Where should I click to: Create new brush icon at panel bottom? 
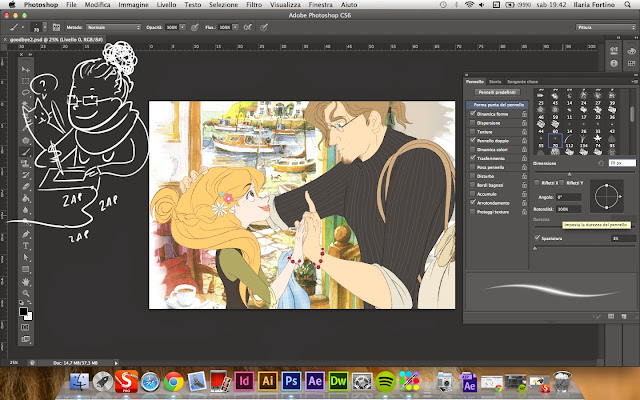pos(624,316)
